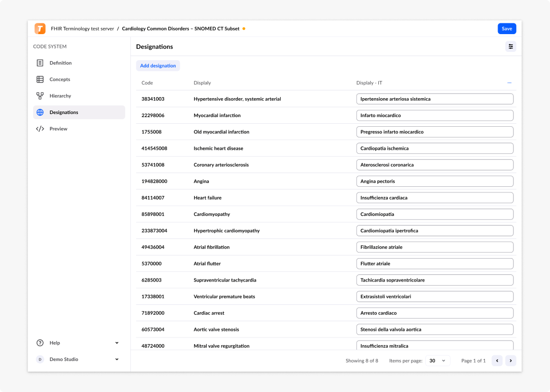The width and height of the screenshot is (550, 392).
Task: Click the Save button
Action: pyautogui.click(x=507, y=29)
